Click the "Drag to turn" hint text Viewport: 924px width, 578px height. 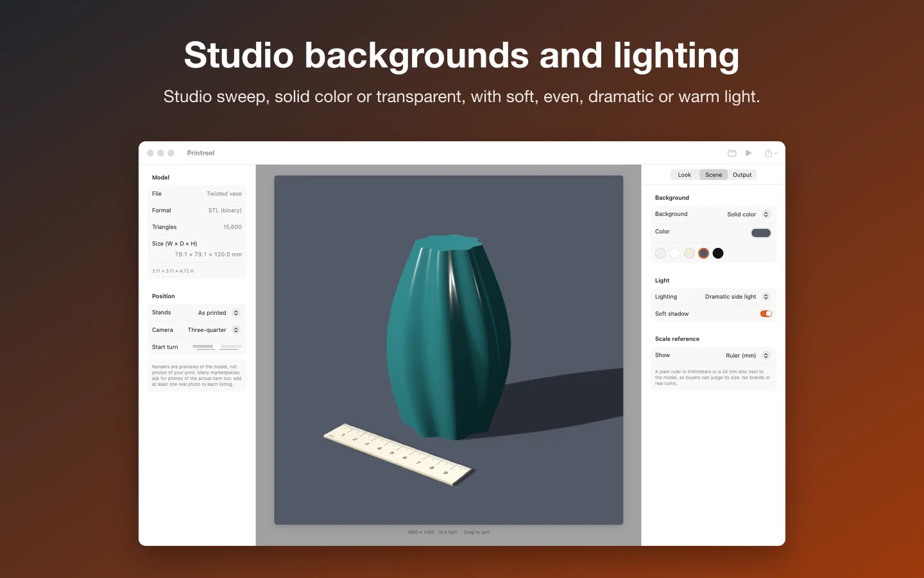477,532
